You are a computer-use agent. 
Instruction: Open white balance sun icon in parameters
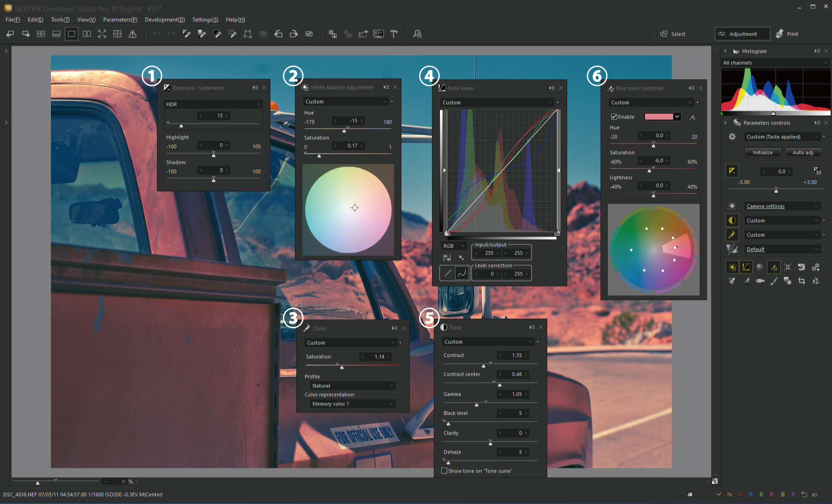(732, 206)
